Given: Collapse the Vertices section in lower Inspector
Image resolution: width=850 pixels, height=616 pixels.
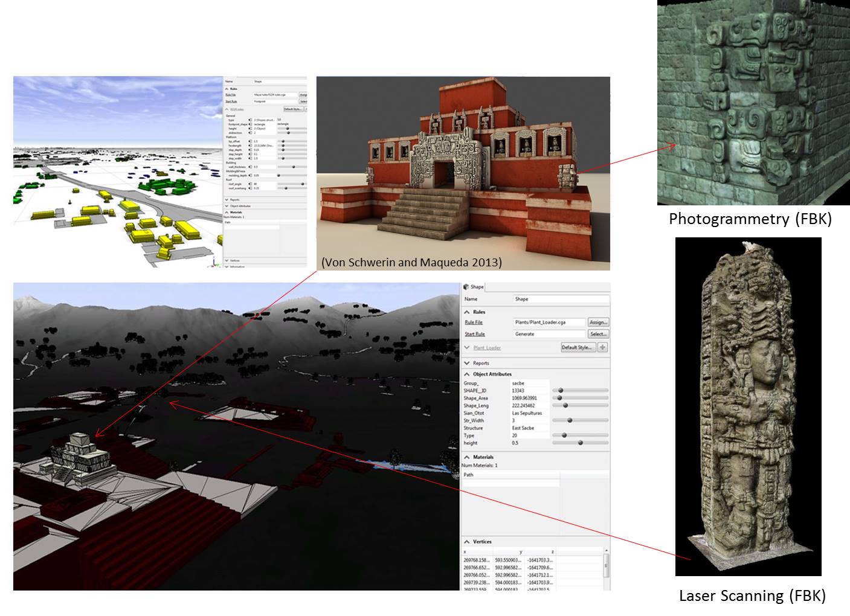Looking at the screenshot, I should coord(467,542).
